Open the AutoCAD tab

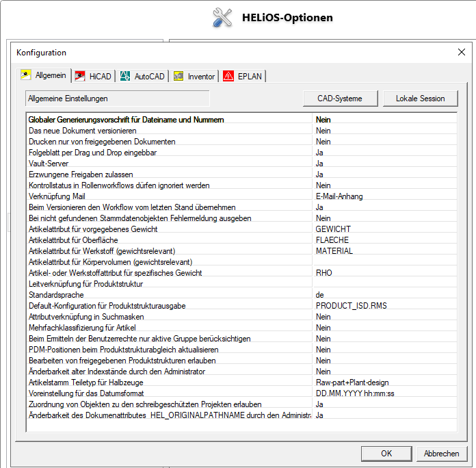coord(142,76)
